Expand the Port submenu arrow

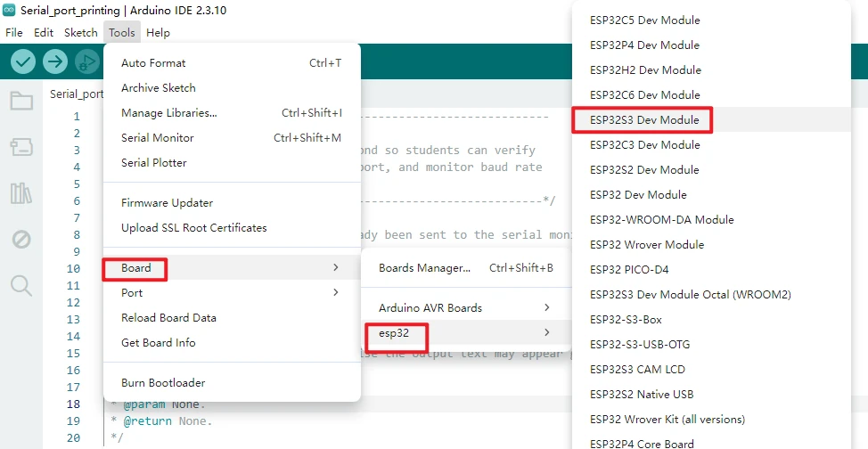pyautogui.click(x=335, y=292)
